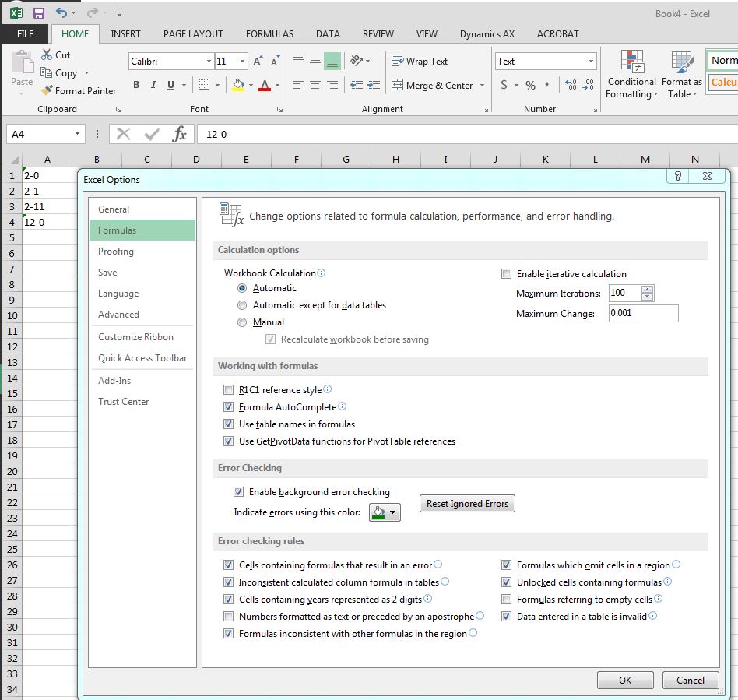Viewport: 738px width, 700px height.
Task: Click the Maximum Change input field
Action: [642, 313]
